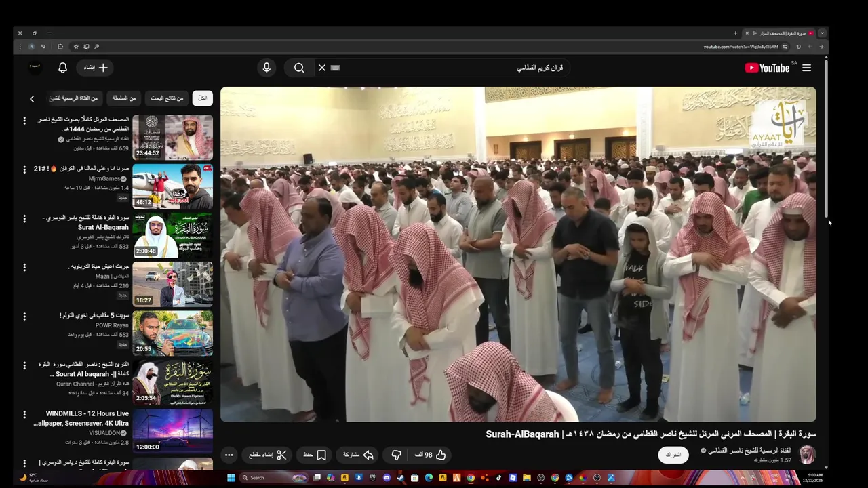Open options menu for WINDMILLS video
This screenshot has height=488, width=868.
point(24,413)
